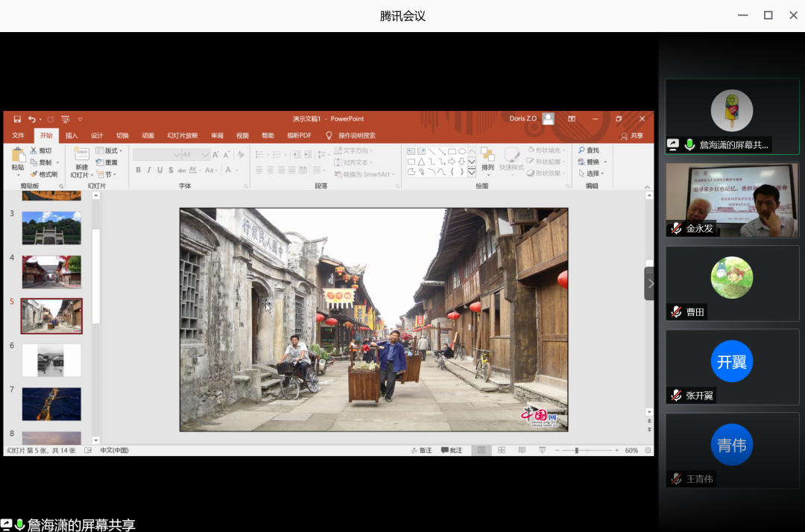Expand the Layout (版式) dropdown
805x532 pixels.
coord(109,151)
